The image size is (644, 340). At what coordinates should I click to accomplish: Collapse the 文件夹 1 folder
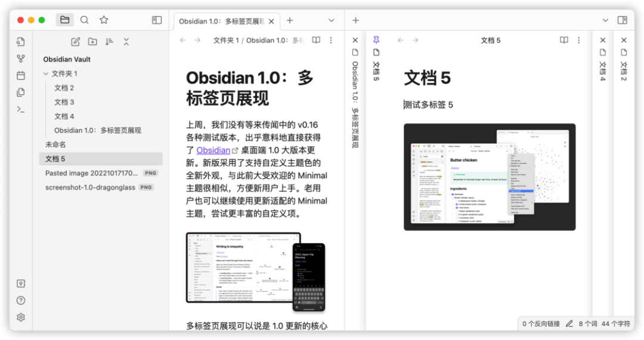pos(45,73)
